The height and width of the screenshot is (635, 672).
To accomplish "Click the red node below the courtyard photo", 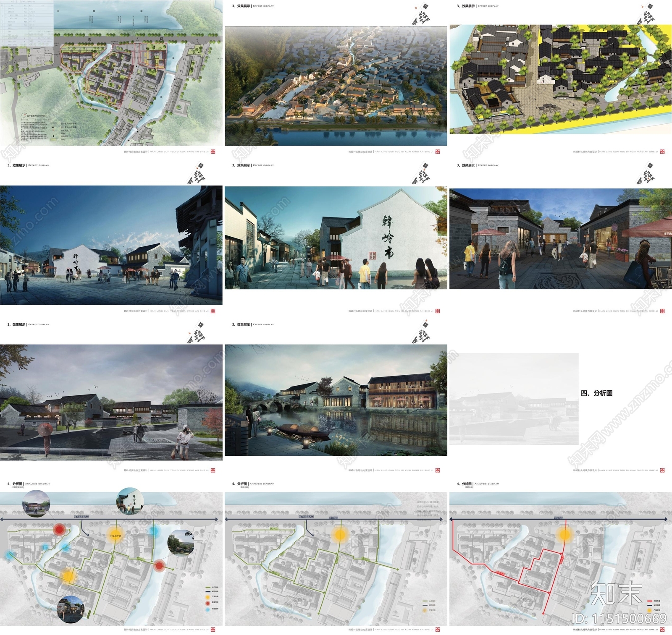I will [x=60, y=530].
